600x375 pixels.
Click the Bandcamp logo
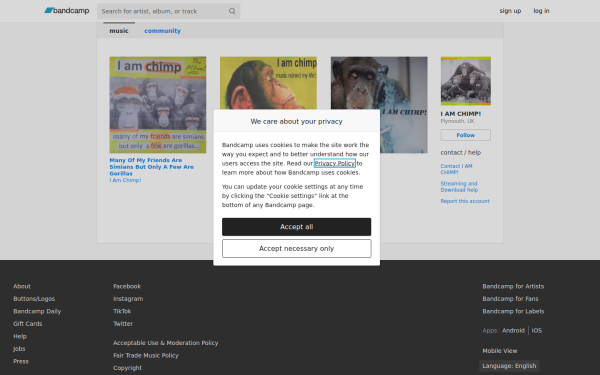click(x=67, y=11)
